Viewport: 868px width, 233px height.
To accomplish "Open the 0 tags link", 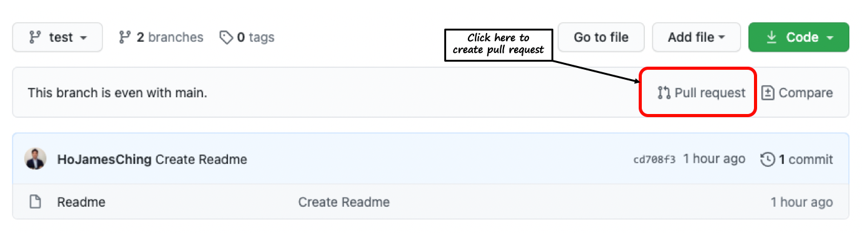I will pos(247,37).
